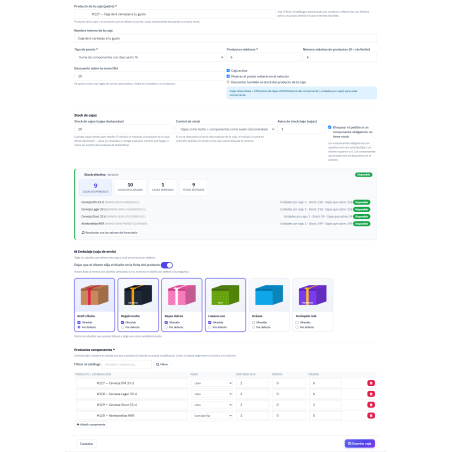This screenshot has height=452, width=452.
Task: Focus the discount over sum percentage field
Action: 149,76
